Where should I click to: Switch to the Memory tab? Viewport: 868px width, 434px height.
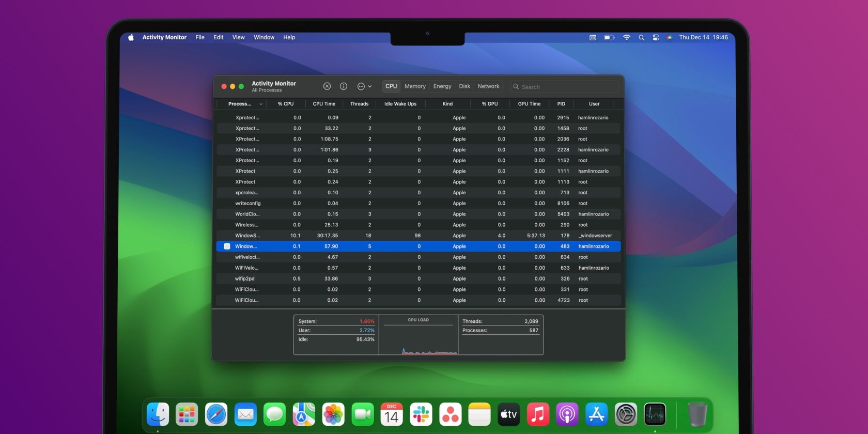pyautogui.click(x=415, y=86)
